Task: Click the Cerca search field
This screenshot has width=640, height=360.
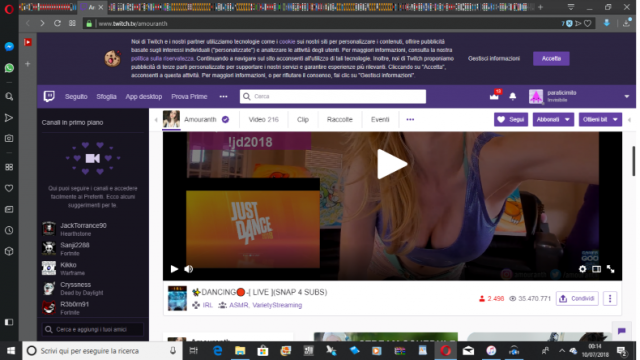Action: tap(333, 96)
